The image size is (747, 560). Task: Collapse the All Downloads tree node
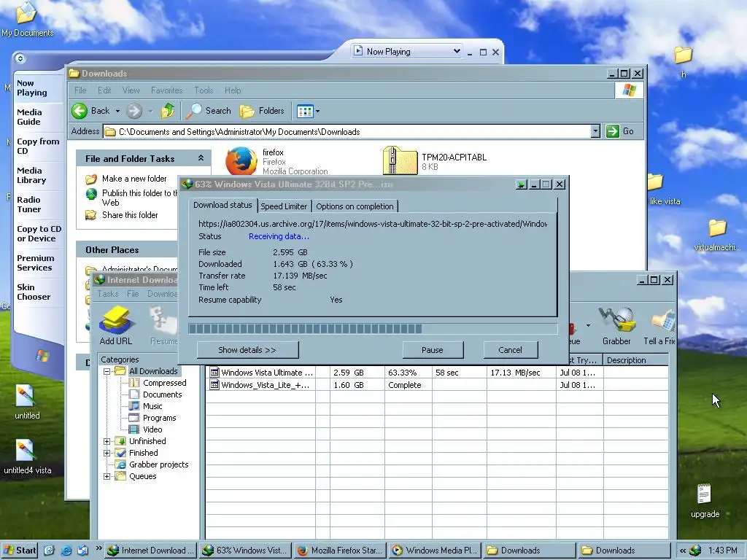[x=107, y=371]
